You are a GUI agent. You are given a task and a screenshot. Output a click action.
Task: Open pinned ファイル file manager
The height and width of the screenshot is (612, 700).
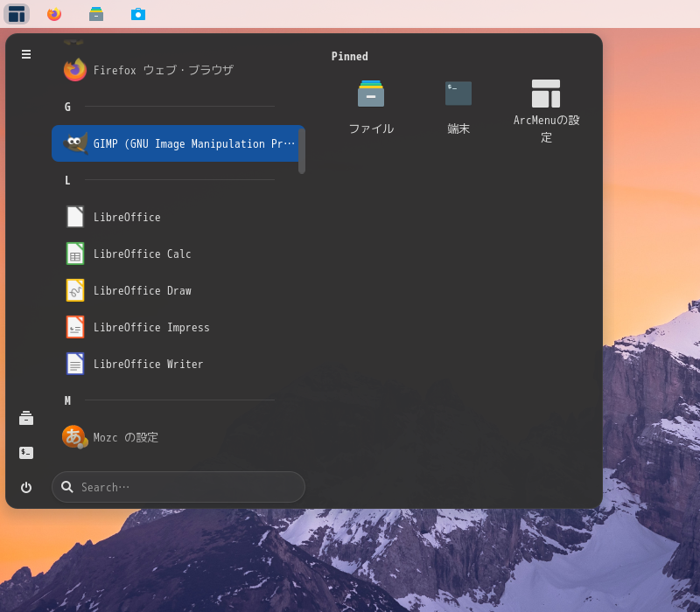click(x=371, y=107)
